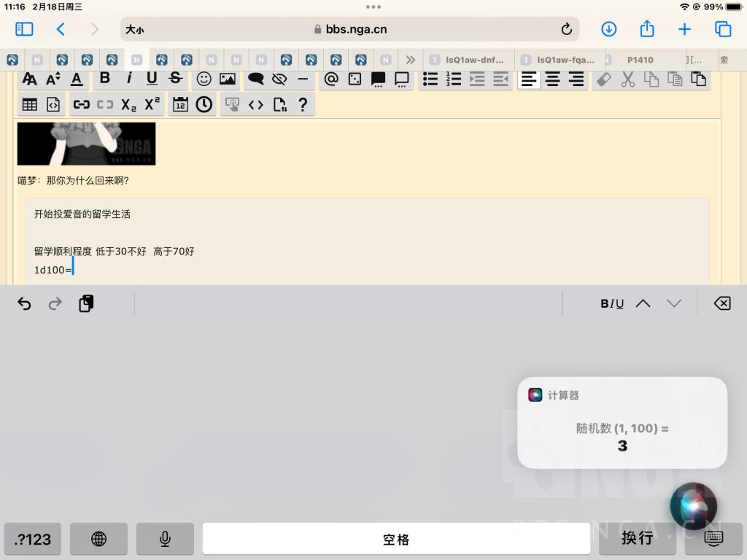
Task: Insert a table using the table icon
Action: (x=29, y=104)
